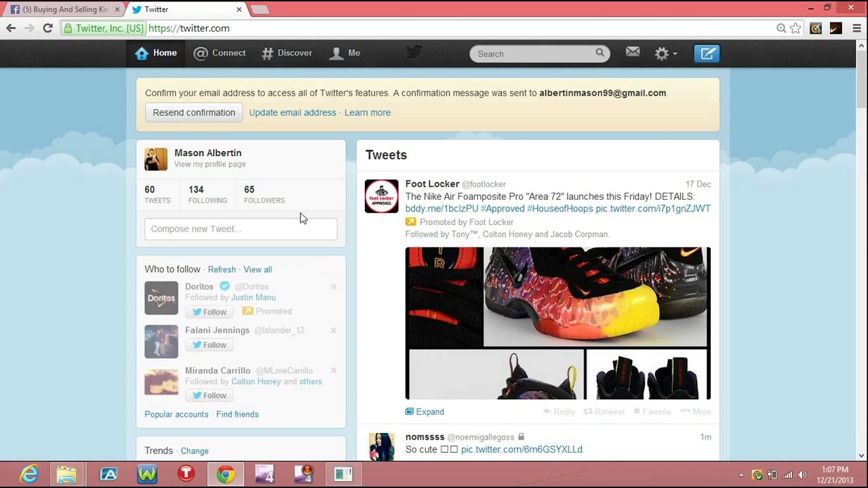Open pic.twitter.com/6m6GSYXLLd link
This screenshot has width=868, height=488.
coord(521,449)
